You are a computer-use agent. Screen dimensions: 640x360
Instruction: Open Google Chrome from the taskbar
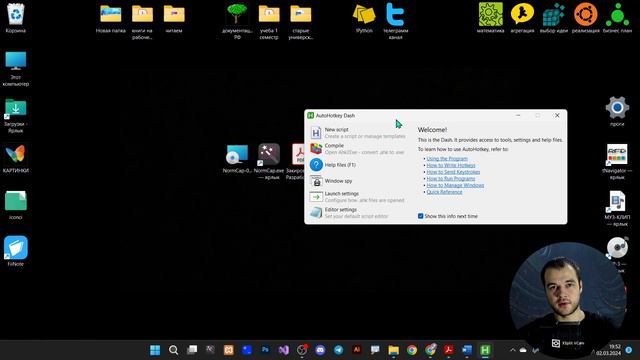412,350
